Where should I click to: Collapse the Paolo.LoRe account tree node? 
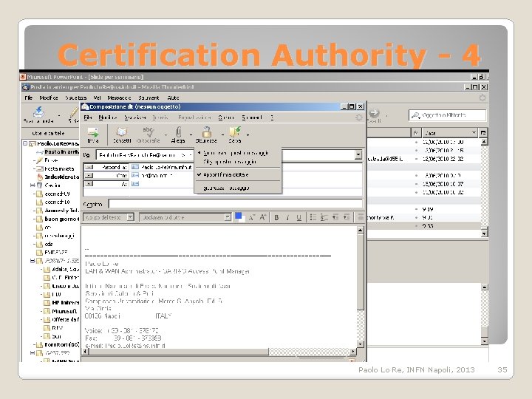coord(25,143)
